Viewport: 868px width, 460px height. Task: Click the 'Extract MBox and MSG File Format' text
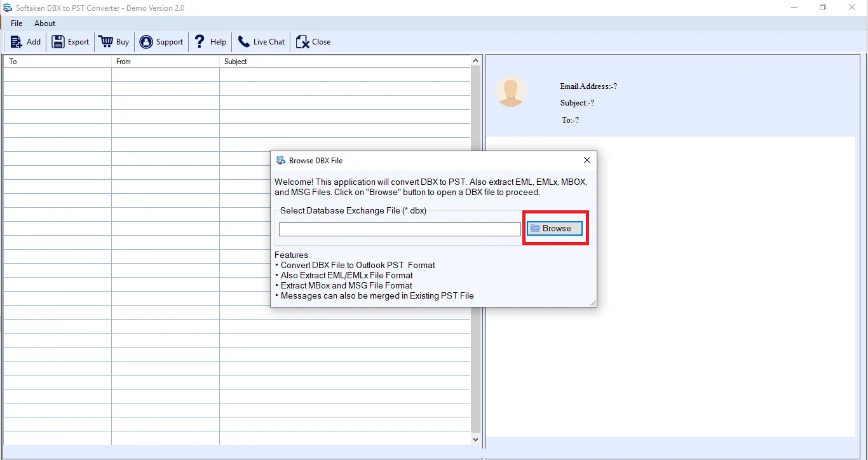(x=346, y=285)
